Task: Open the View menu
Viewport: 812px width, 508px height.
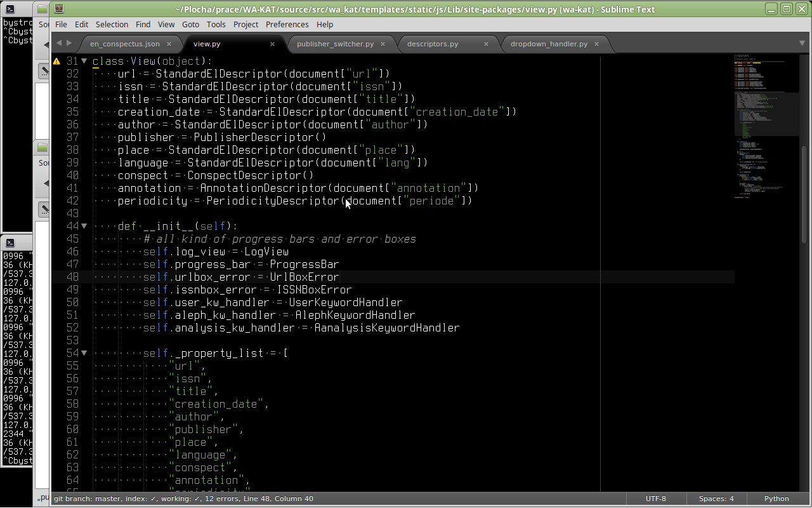Action: click(x=166, y=24)
